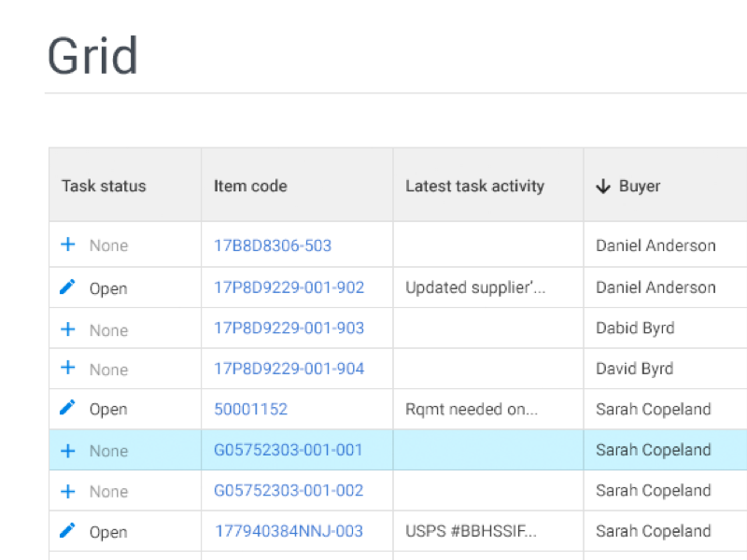The image size is (747, 560).
Task: Click the plus icon in the 17P8D9229-001-904 row
Action: [67, 368]
